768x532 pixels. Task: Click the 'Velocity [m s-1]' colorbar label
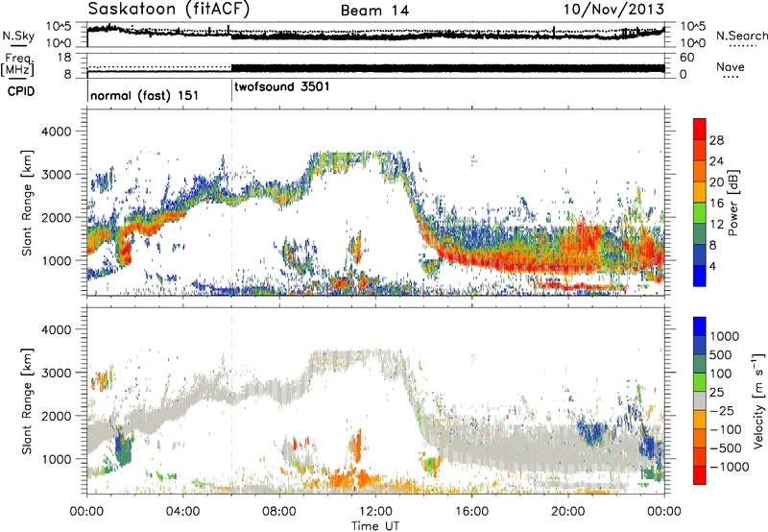click(x=758, y=400)
